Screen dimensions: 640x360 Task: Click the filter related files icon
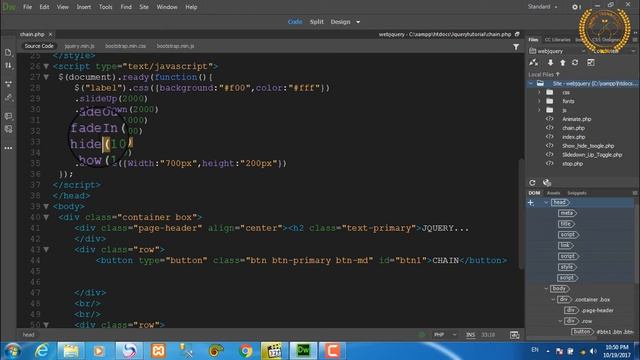pos(516,47)
